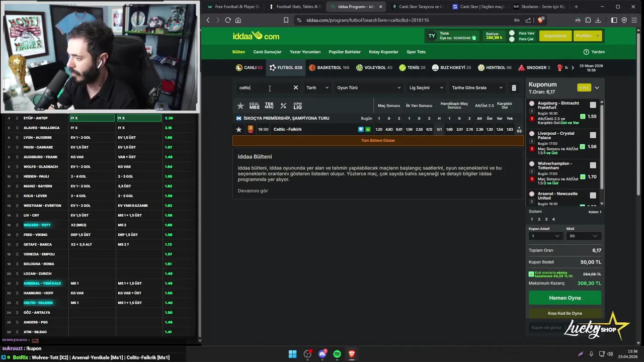The height and width of the screenshot is (362, 644).
Task: Go to browser home page
Action: tap(238, 20)
